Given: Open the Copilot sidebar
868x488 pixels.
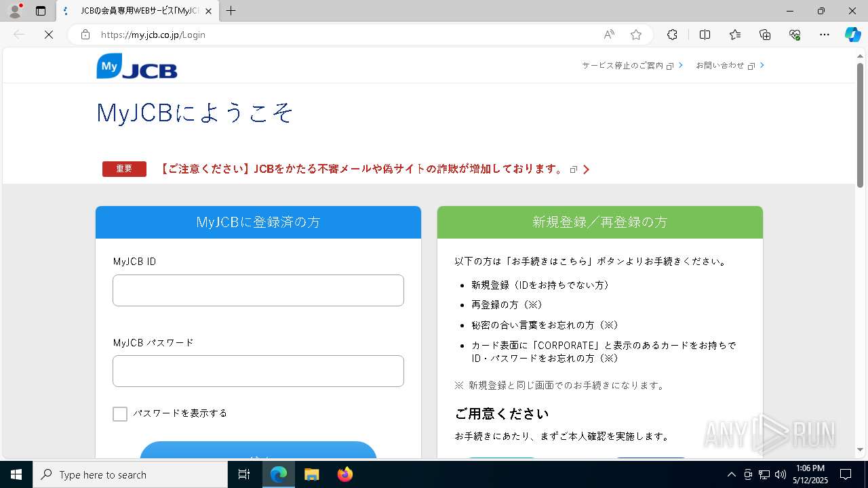Looking at the screenshot, I should [x=852, y=35].
